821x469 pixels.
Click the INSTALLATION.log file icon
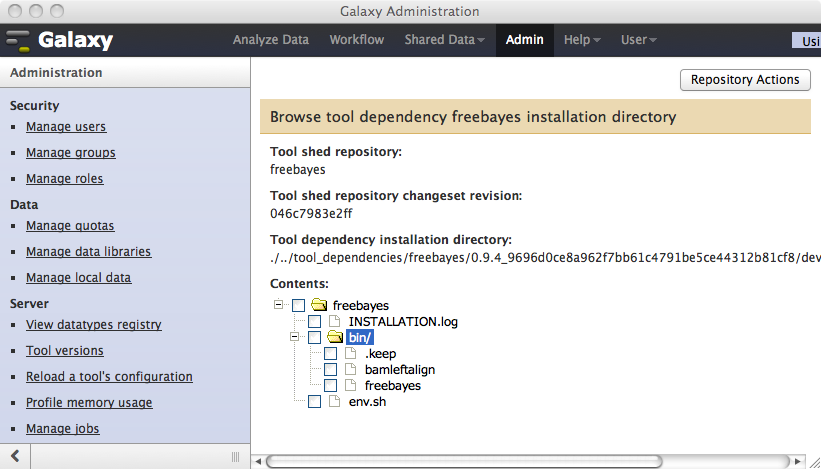335,321
